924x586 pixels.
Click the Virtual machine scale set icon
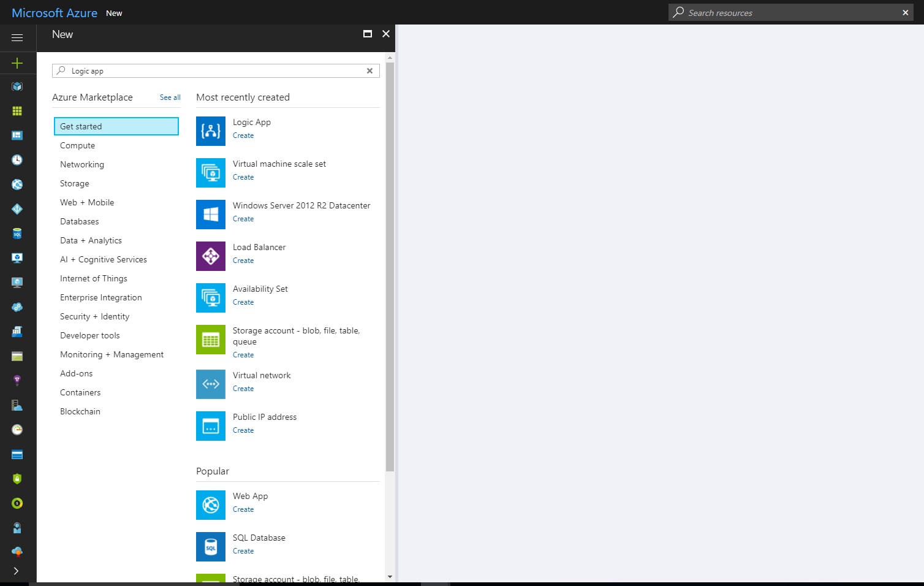tap(211, 173)
